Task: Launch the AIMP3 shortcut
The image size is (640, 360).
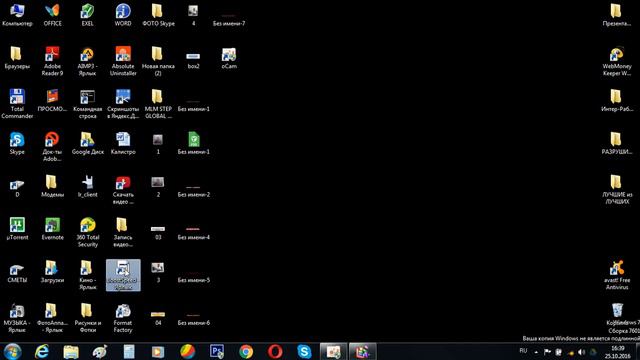Action: (87, 61)
